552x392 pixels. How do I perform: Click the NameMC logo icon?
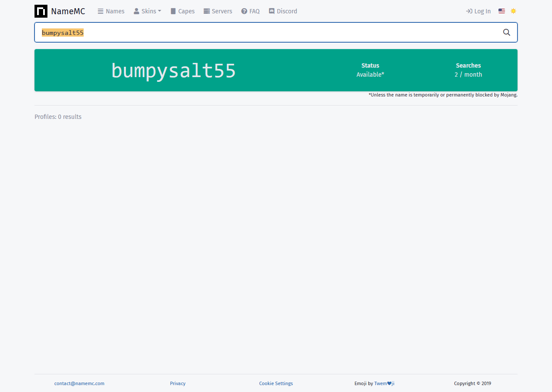(41, 11)
